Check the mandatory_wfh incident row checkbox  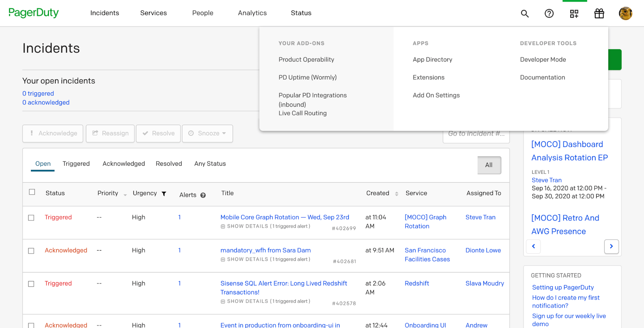[31, 251]
